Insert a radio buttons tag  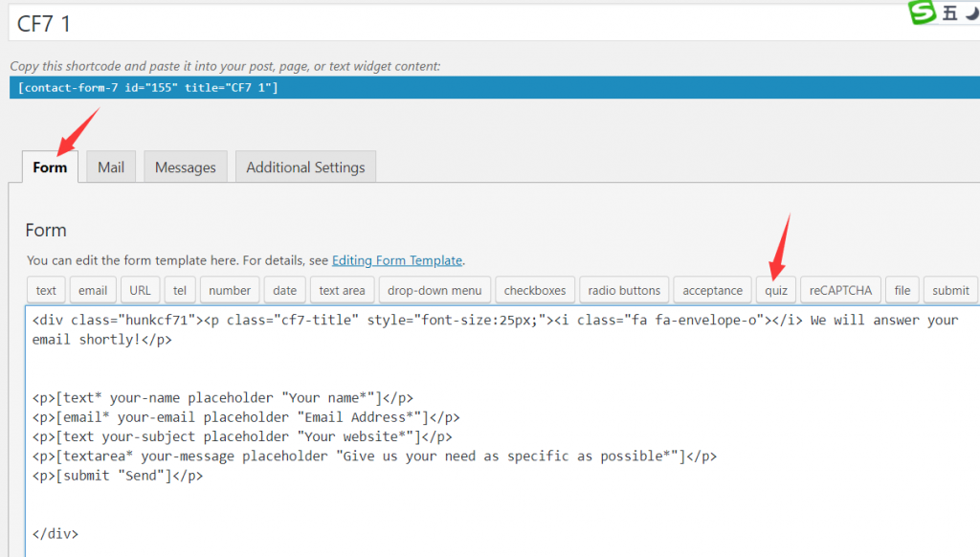624,290
